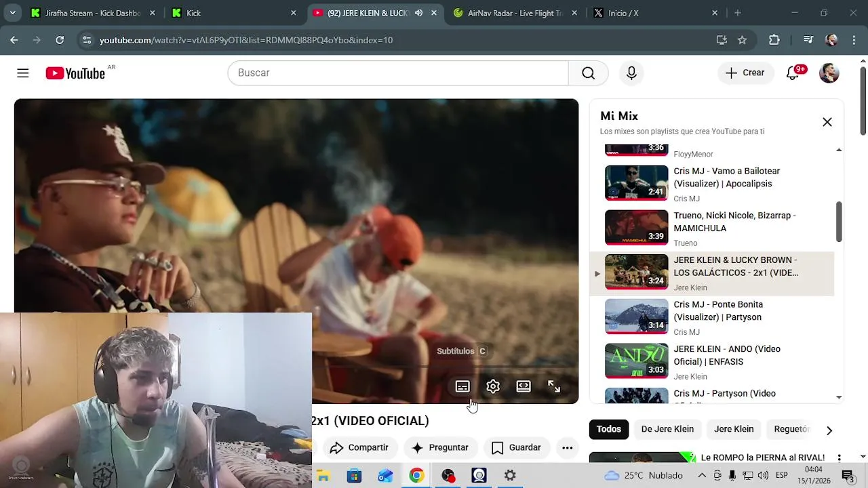Open options for Le ROMPO la PIERNA video
The width and height of the screenshot is (868, 488).
tap(839, 458)
